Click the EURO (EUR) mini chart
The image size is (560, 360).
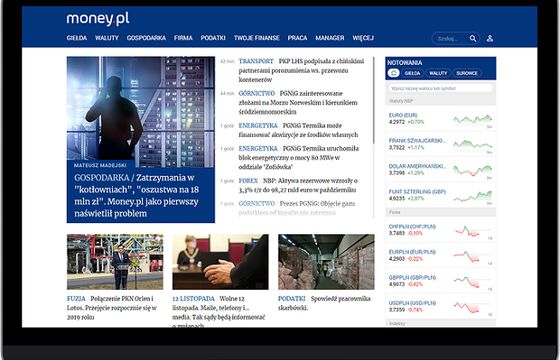[x=472, y=119]
